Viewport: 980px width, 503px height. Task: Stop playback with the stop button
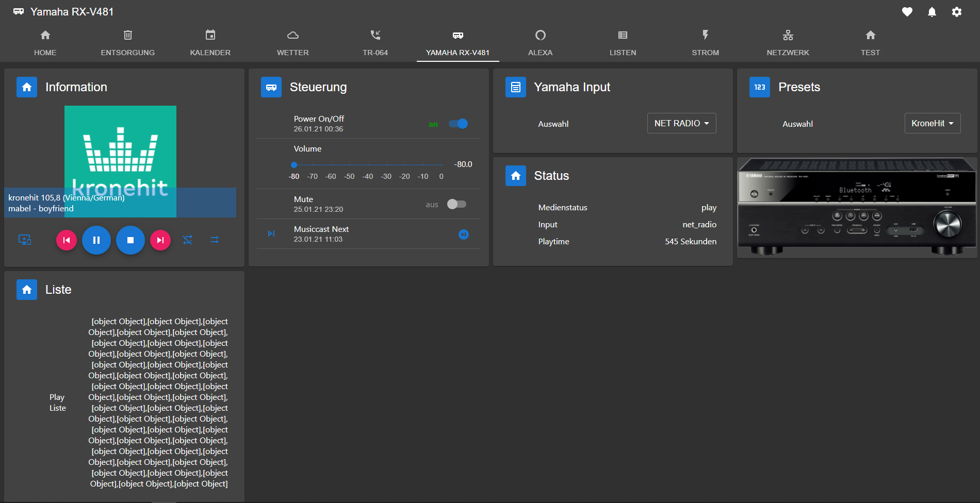[130, 240]
